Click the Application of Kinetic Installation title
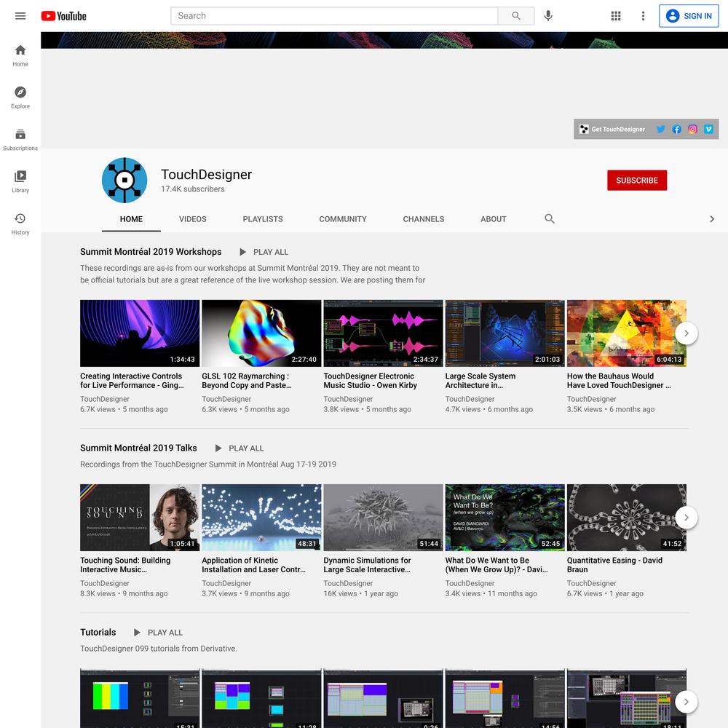The width and height of the screenshot is (728, 728). click(x=254, y=565)
